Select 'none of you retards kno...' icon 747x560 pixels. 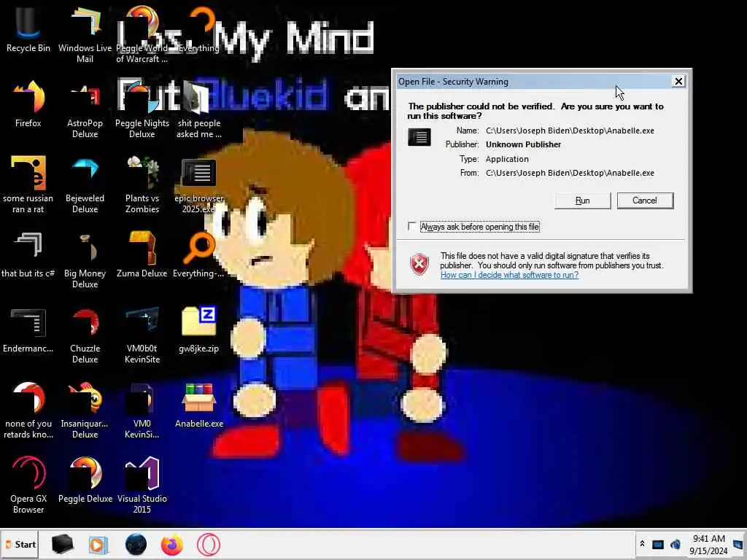click(28, 411)
